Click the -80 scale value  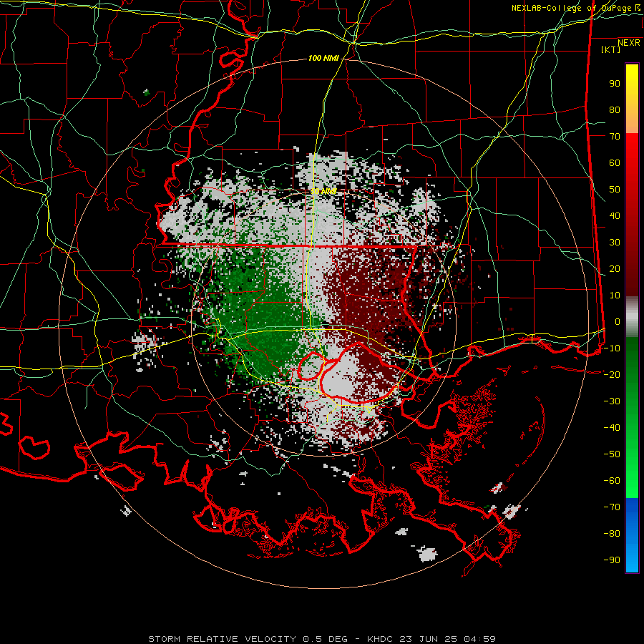pos(612,534)
